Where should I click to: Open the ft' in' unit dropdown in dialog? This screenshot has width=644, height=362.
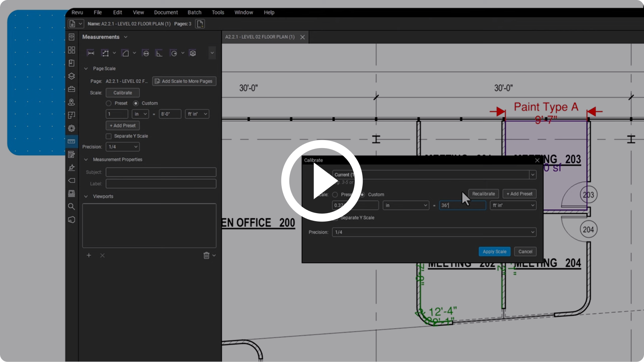[x=513, y=206]
